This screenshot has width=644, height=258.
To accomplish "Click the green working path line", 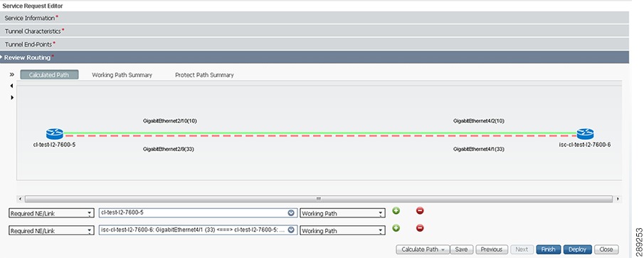I will [x=320, y=133].
